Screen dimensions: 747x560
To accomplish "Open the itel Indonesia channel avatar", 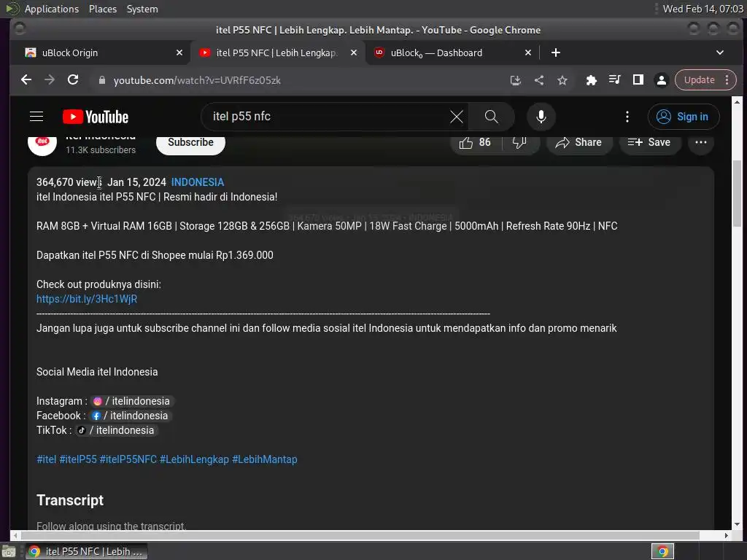I will 42,143.
